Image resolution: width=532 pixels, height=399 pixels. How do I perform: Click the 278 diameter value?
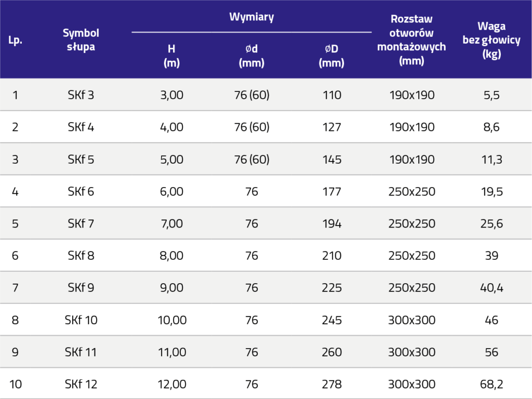pos(331,385)
